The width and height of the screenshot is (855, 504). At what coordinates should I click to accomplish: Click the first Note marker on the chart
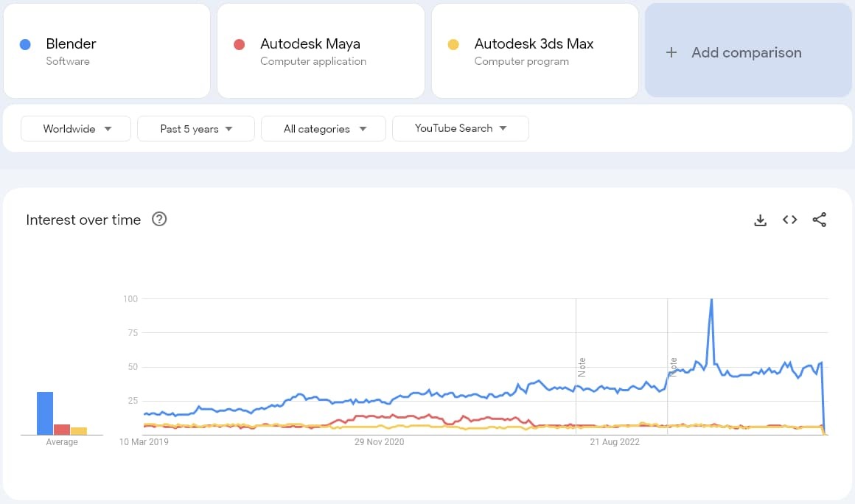click(582, 367)
